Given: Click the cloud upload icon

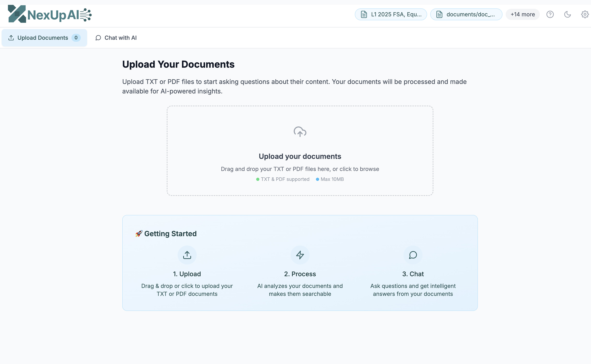Looking at the screenshot, I should (300, 132).
